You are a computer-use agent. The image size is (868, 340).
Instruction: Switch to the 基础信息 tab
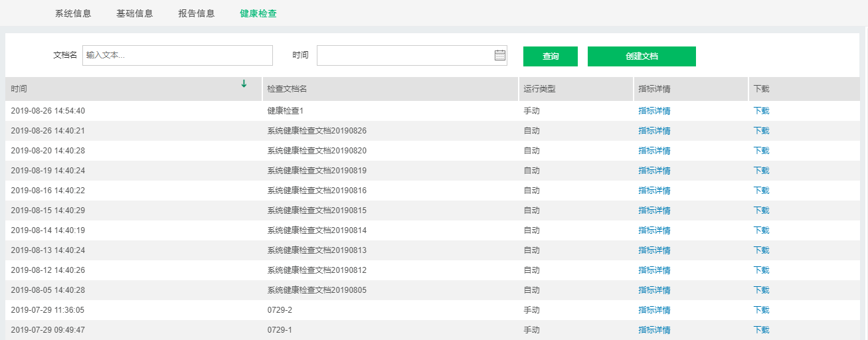[134, 13]
